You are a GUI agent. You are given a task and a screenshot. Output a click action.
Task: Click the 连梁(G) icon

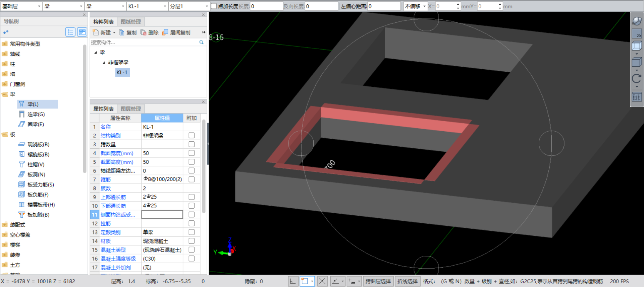(21, 114)
